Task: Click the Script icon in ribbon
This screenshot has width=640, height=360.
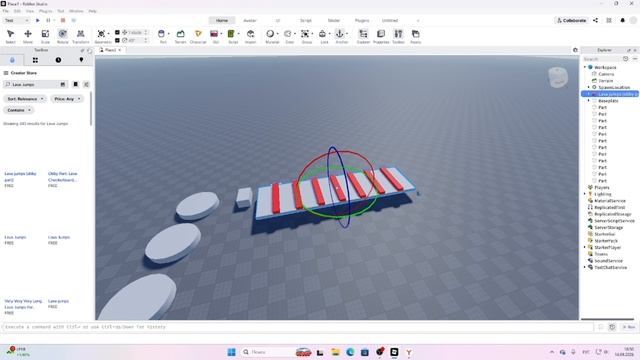Action: pyautogui.click(x=231, y=34)
